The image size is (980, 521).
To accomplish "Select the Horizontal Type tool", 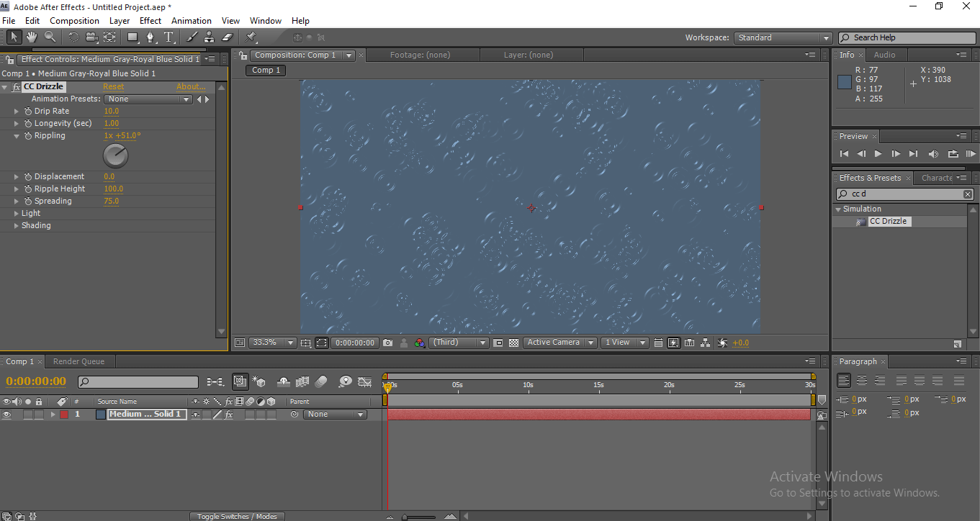I will tap(168, 37).
